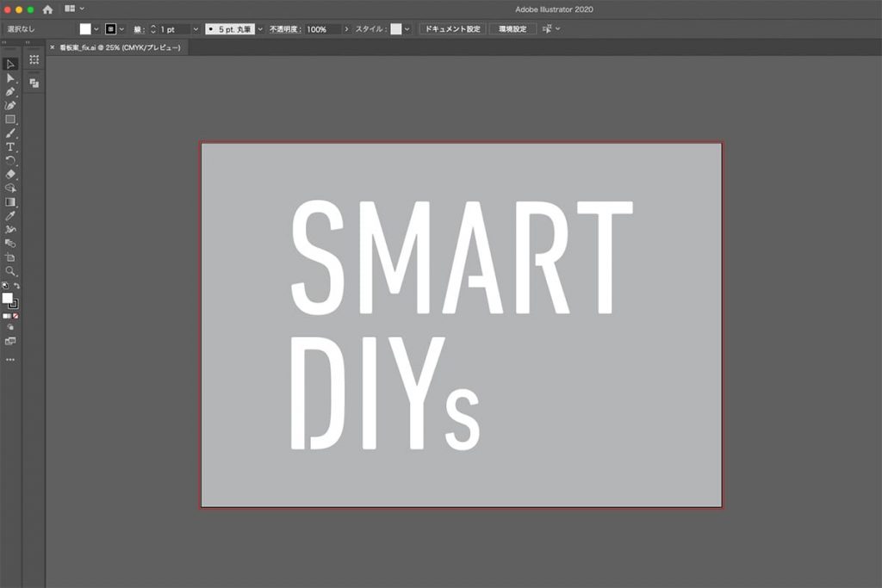Pick the Eraser tool

tap(10, 174)
